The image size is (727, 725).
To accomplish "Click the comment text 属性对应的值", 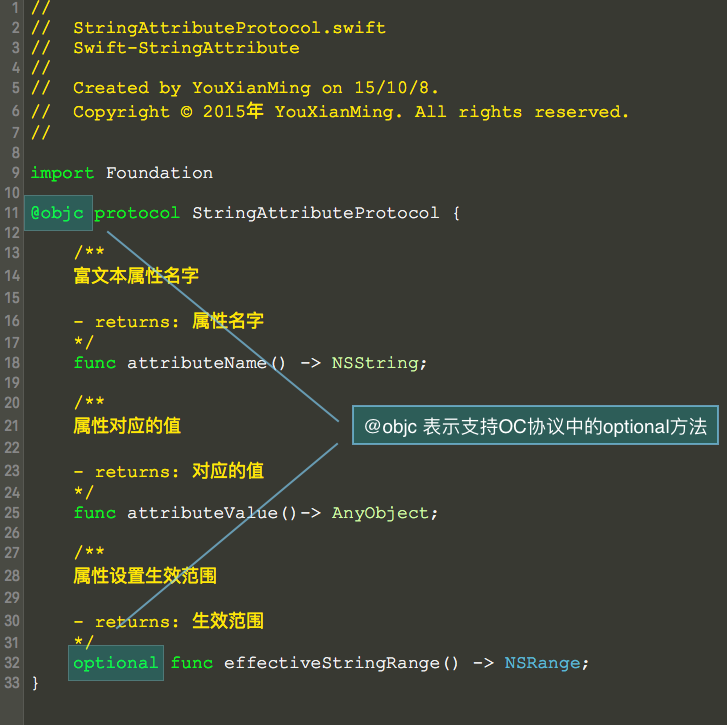I will (127, 426).
